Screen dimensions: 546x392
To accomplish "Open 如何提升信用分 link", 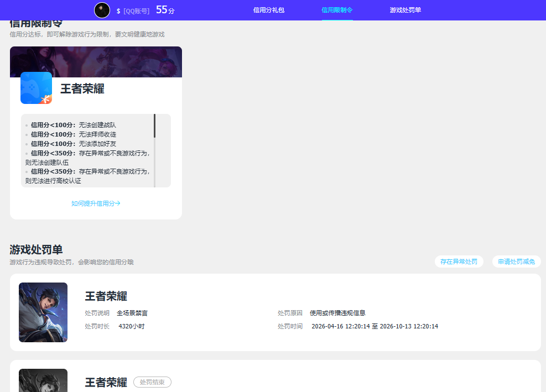I will click(96, 203).
